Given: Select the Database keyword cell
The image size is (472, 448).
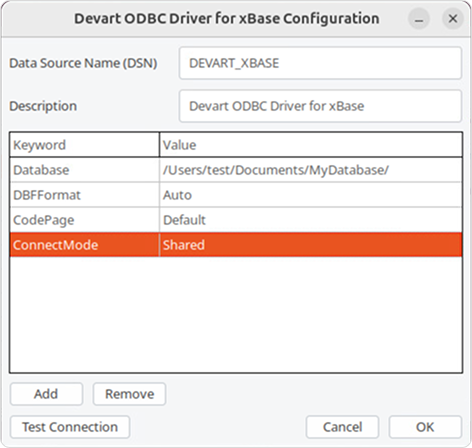Looking at the screenshot, I should pyautogui.click(x=85, y=170).
